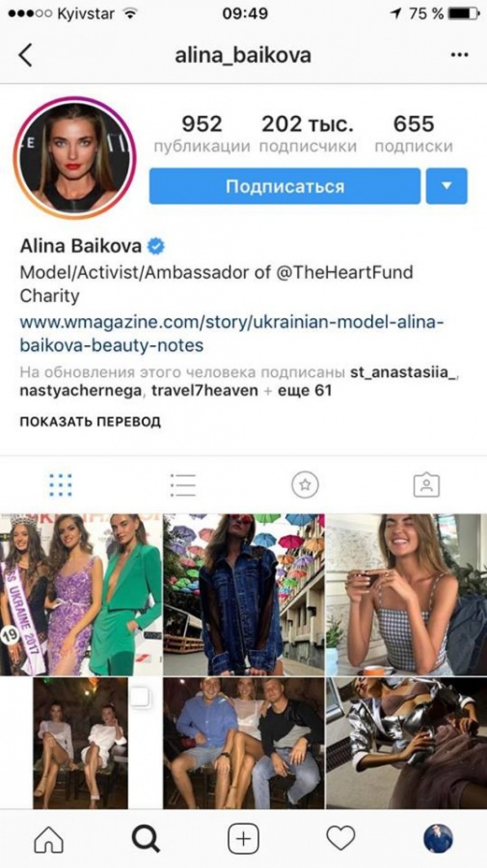
Task: Tap the verified badge next to Alina Baikova
Action: click(156, 246)
